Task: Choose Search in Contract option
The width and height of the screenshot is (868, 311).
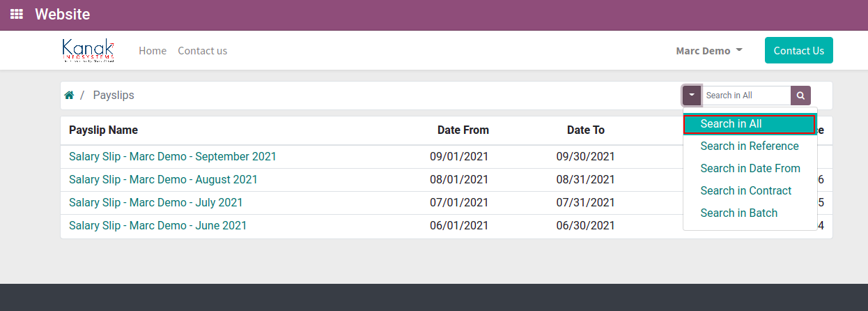Action: tap(746, 190)
